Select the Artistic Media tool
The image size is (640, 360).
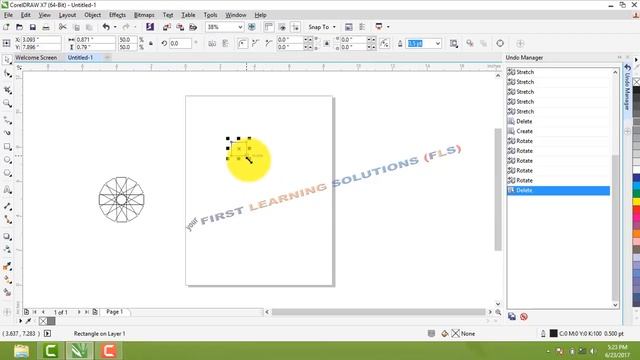(7, 133)
